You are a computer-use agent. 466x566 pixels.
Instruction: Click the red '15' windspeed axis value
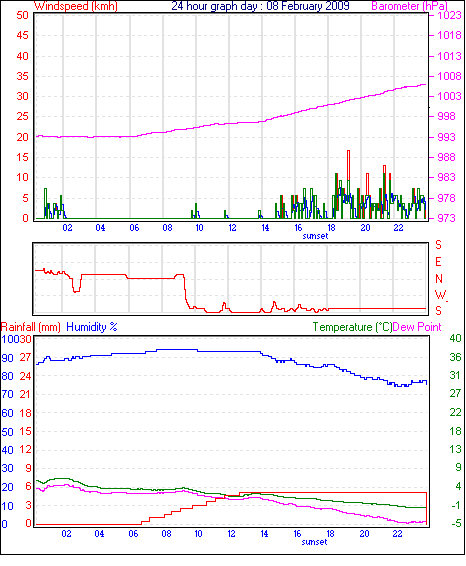click(x=22, y=157)
